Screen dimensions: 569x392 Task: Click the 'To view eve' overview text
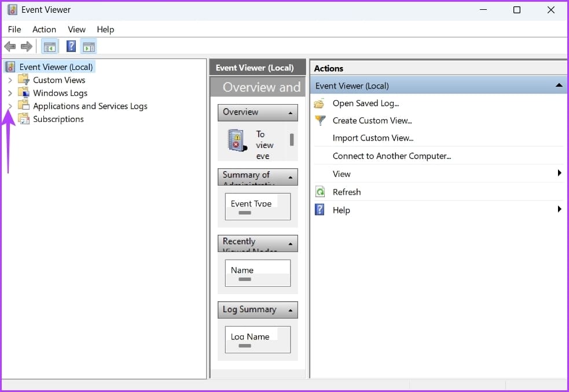(265, 145)
